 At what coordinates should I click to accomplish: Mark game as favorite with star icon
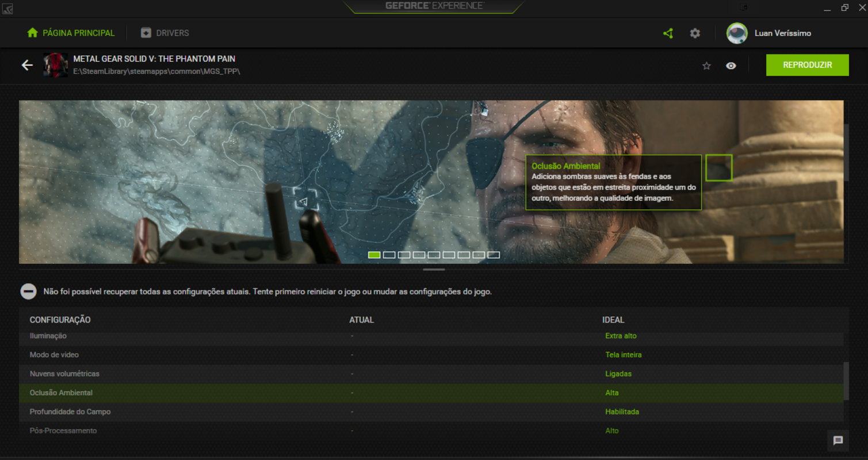click(706, 66)
